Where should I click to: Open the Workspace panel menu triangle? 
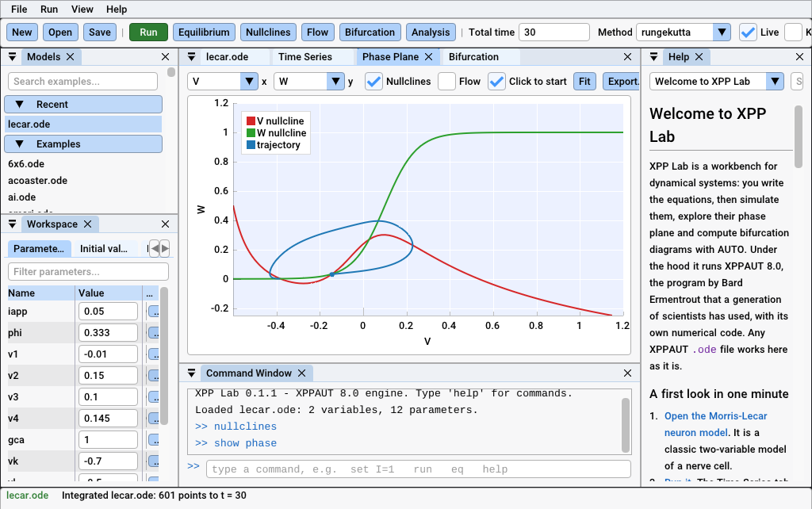pos(12,224)
